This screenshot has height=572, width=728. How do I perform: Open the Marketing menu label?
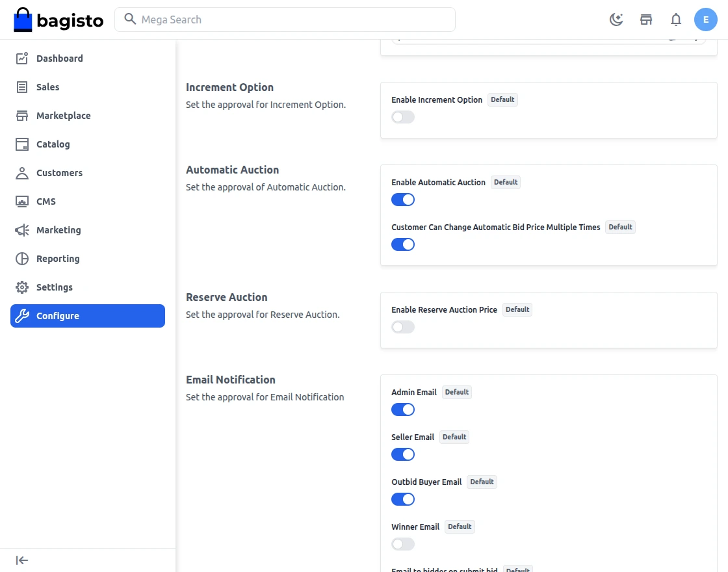coord(58,230)
